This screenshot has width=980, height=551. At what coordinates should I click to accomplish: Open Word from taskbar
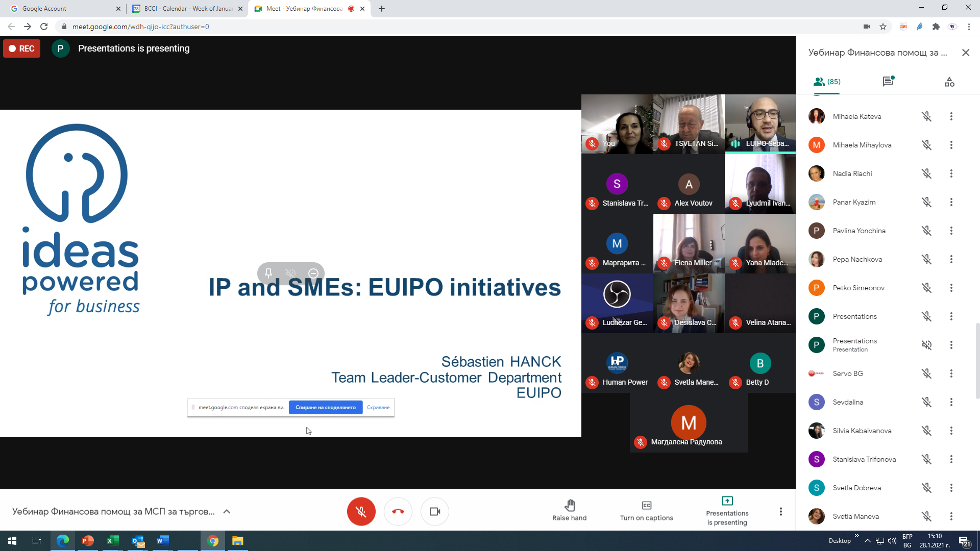point(163,541)
